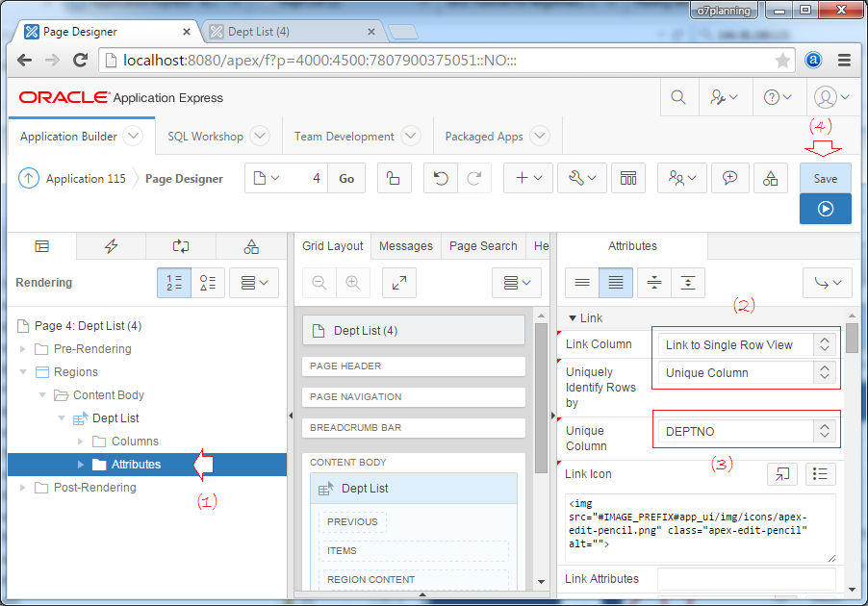The width and height of the screenshot is (868, 606).
Task: Toggle group by component type view
Action: [x=208, y=283]
